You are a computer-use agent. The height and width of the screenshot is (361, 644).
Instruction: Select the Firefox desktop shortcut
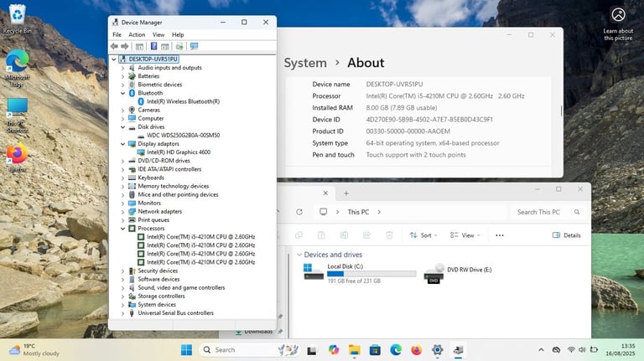(x=18, y=158)
